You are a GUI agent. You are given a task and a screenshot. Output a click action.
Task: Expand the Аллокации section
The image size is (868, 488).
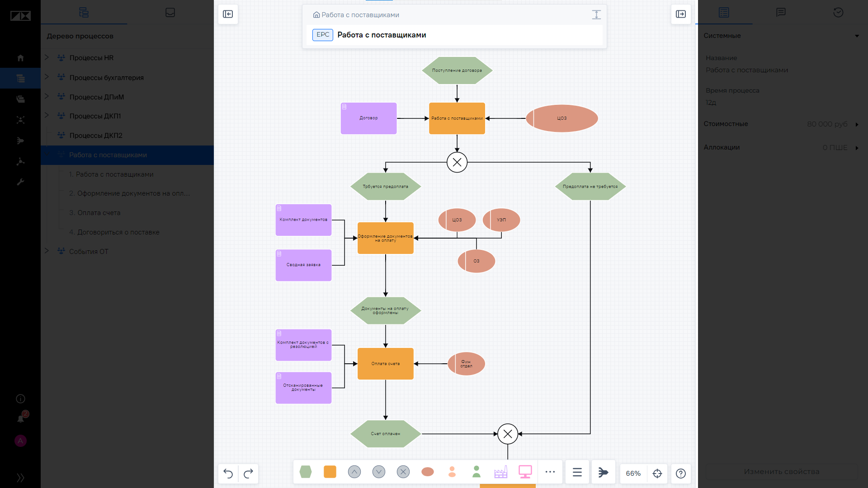coord(857,148)
